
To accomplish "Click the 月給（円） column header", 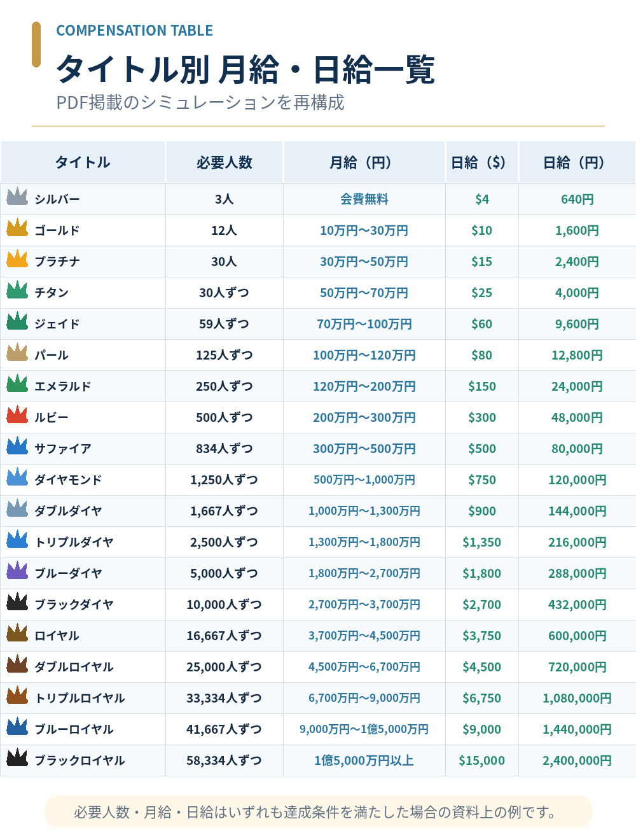I will [364, 162].
